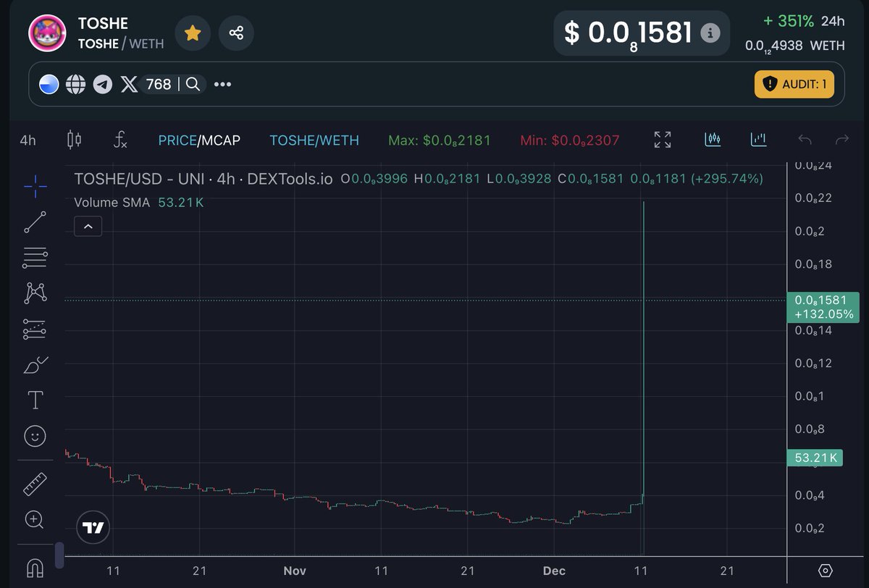This screenshot has width=869, height=588.
Task: Select the long position forecasting tool
Action: pos(35,329)
